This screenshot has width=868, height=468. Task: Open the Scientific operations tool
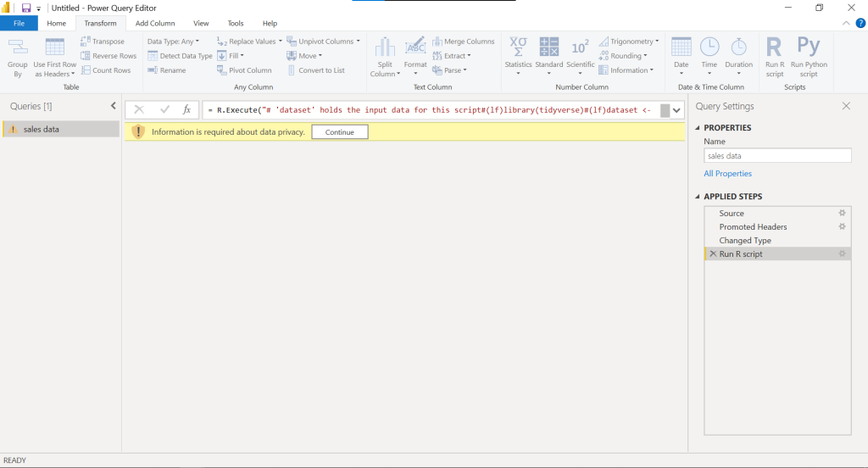point(580,57)
